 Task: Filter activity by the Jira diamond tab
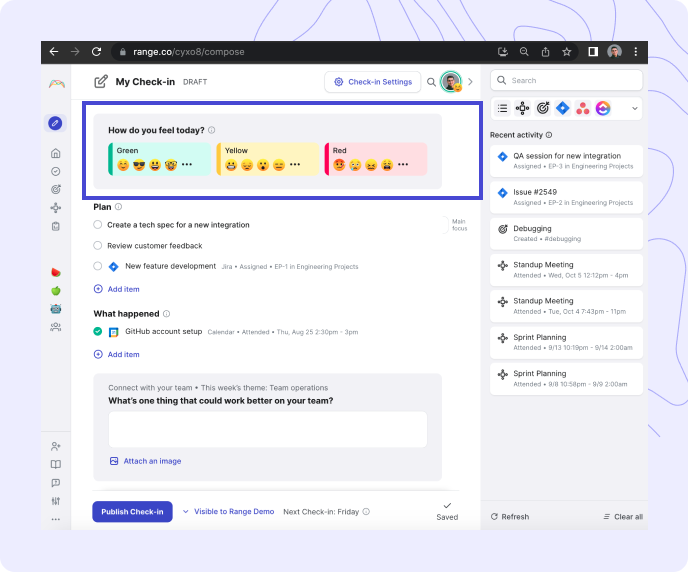pos(563,108)
